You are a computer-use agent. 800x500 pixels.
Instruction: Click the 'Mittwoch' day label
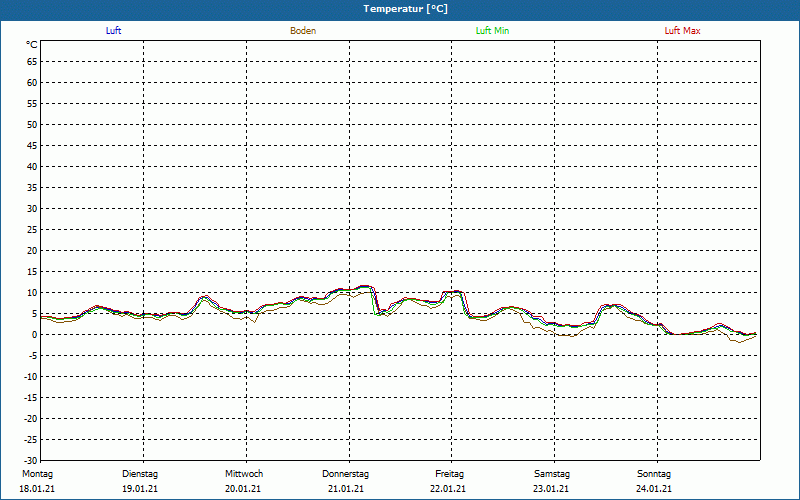point(244,474)
